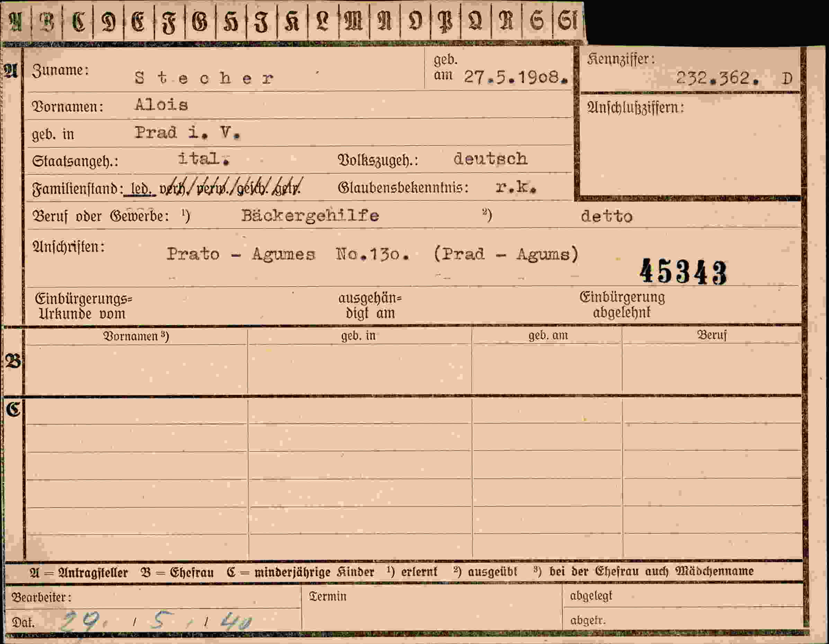The height and width of the screenshot is (644, 829).
Task: Click the parenthesized '(Prad - Agums)'
Action: (x=506, y=254)
